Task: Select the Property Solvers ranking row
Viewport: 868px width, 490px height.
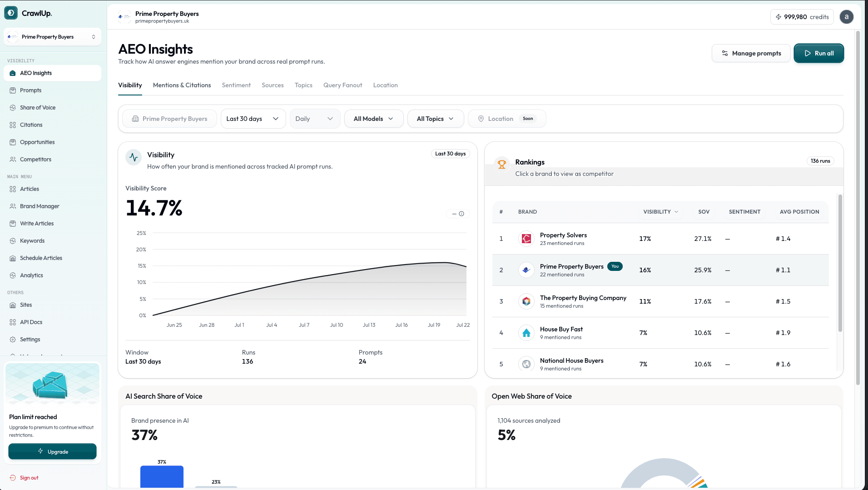Action: [x=660, y=239]
